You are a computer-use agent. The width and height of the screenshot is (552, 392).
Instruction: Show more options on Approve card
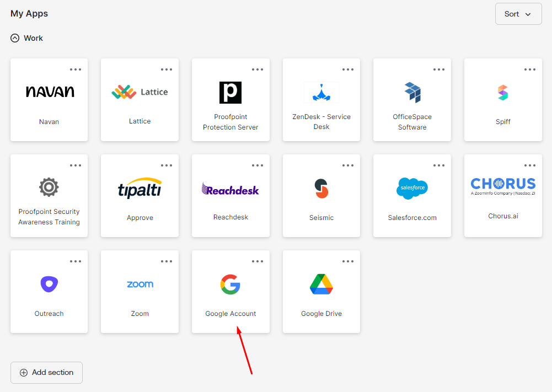(x=167, y=165)
